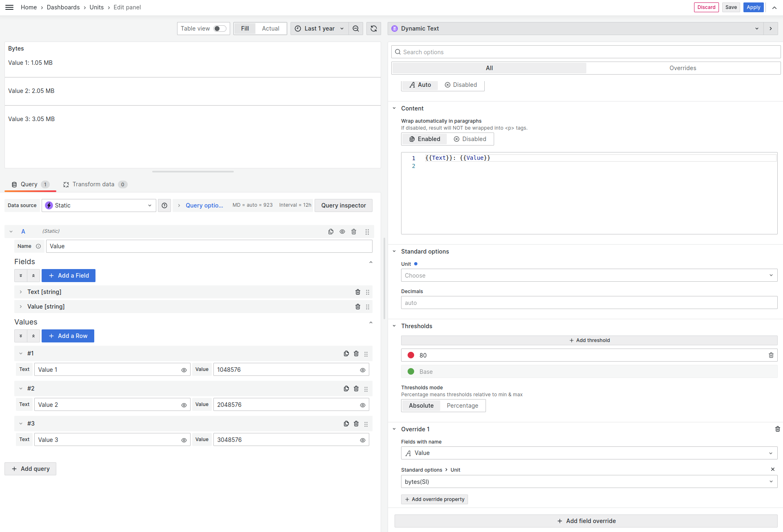
Task: Delete query A with trash icon
Action: 354,232
